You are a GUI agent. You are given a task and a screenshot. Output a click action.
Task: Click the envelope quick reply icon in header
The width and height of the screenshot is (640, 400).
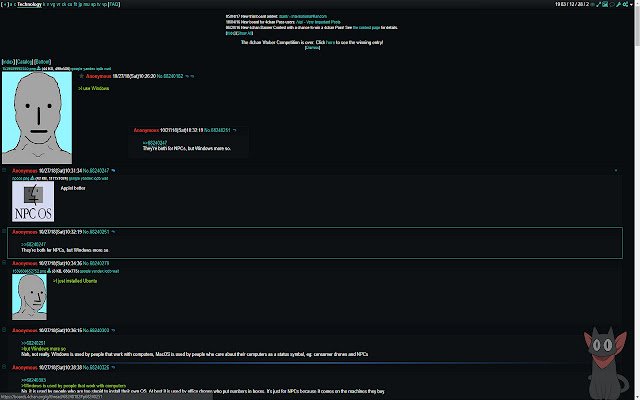click(605, 4)
